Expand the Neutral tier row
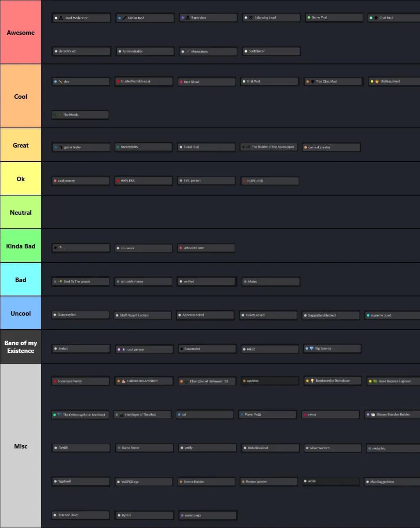 (21, 212)
